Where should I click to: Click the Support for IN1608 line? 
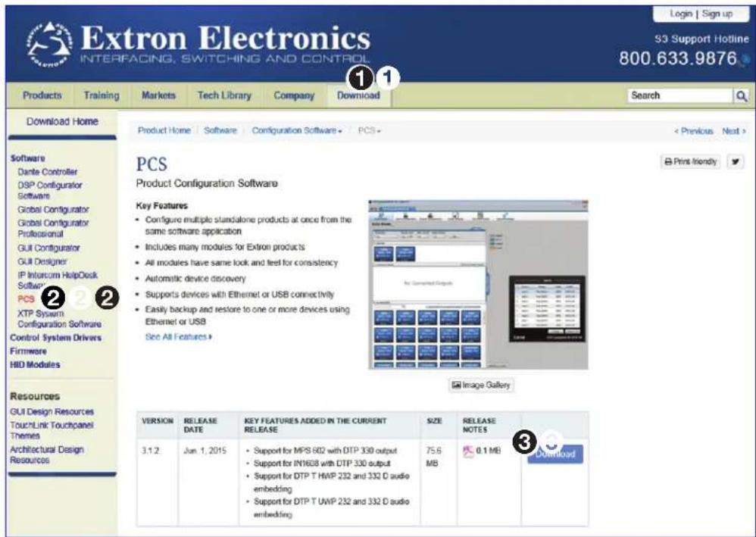click(x=322, y=464)
